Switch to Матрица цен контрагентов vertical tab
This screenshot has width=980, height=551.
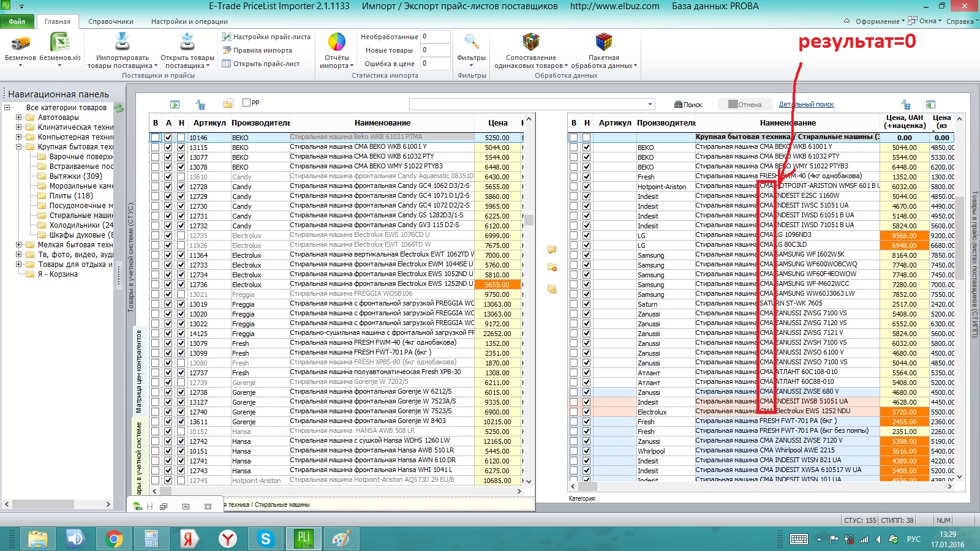pos(138,372)
